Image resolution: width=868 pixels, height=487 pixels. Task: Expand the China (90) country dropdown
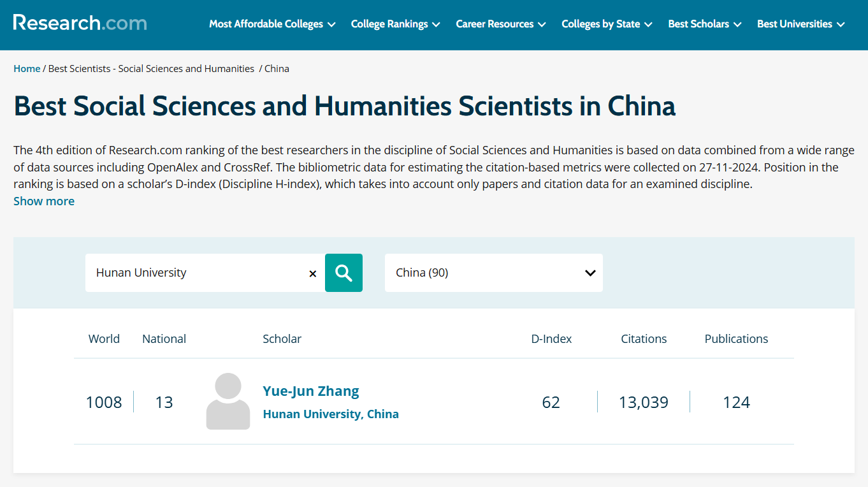click(x=494, y=273)
